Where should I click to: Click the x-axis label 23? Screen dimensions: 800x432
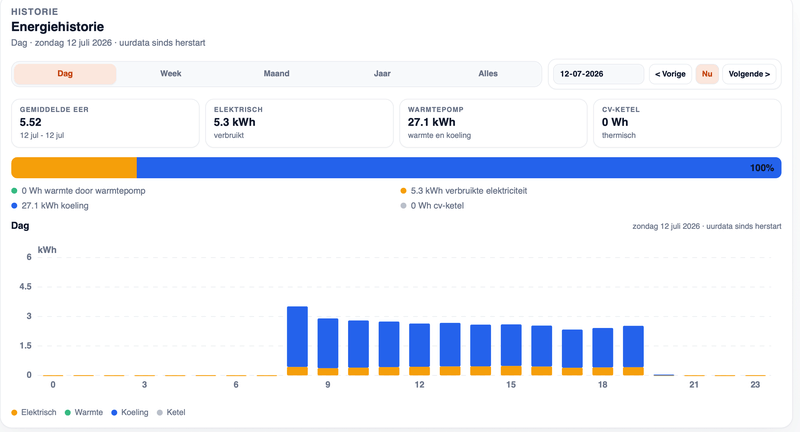point(755,385)
